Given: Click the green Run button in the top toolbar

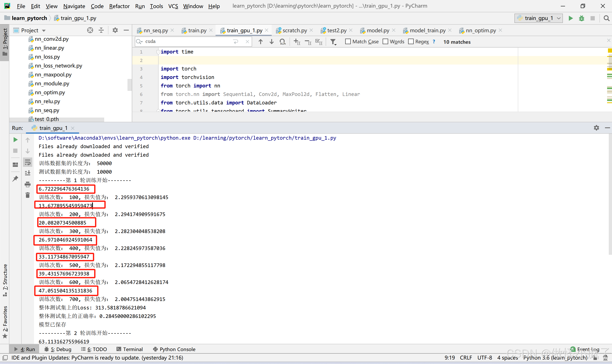Looking at the screenshot, I should tap(571, 18).
